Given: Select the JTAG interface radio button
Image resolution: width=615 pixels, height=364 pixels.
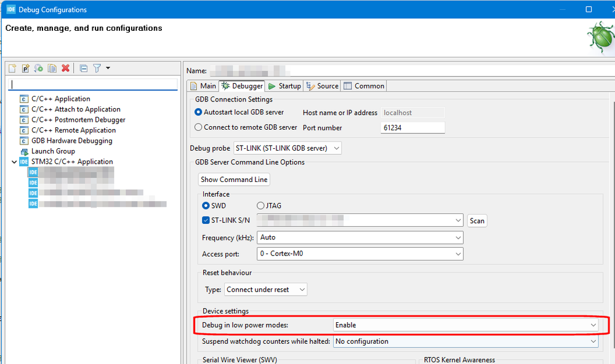Looking at the screenshot, I should coord(260,206).
